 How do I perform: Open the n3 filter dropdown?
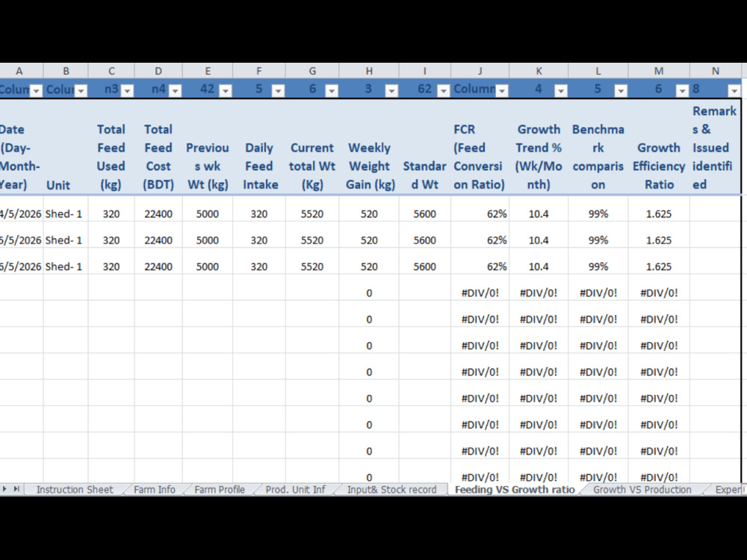(127, 90)
